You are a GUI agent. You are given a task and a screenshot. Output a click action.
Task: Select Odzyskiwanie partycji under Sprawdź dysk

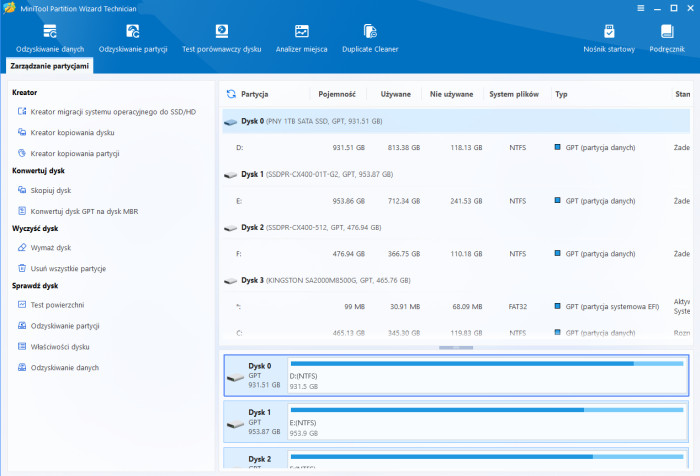click(x=65, y=326)
